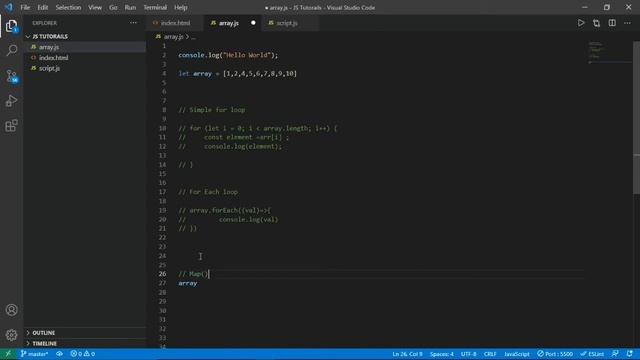This screenshot has width=640, height=360.
Task: Click Ln 26, Col 9 go-to-line indicator
Action: pos(407,354)
